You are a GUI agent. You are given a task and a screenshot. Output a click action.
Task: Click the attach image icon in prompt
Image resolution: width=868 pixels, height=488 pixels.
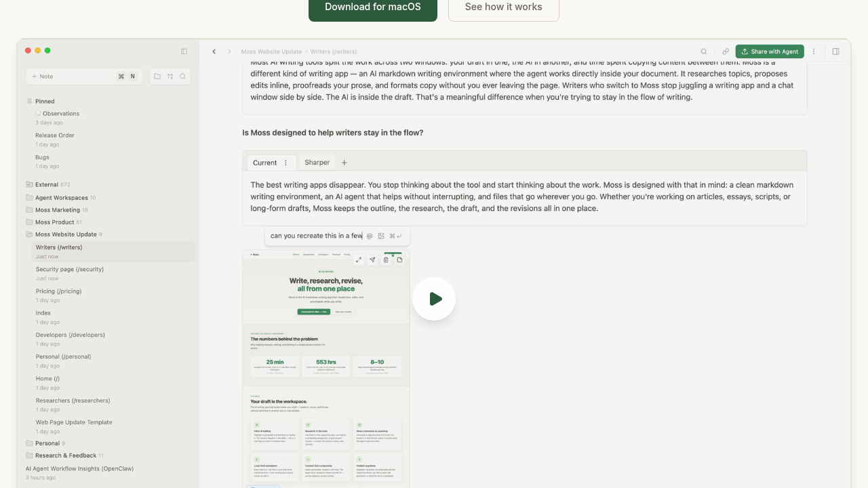[381, 236]
